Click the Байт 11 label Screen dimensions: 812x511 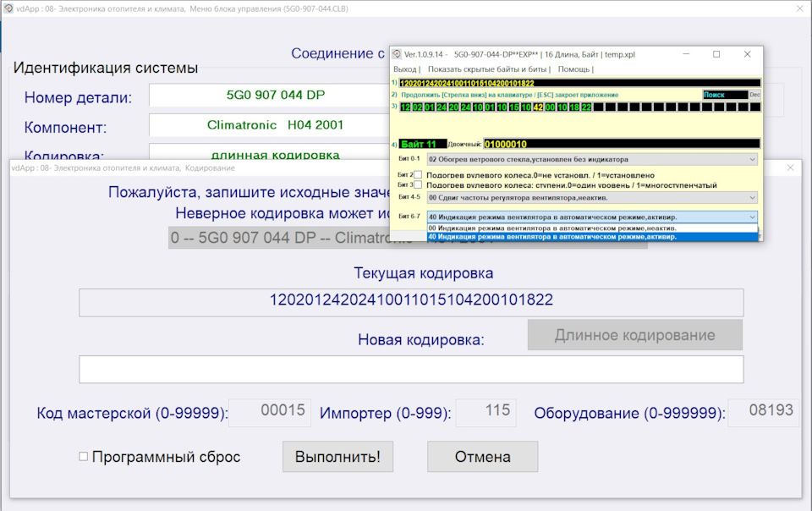(x=423, y=144)
